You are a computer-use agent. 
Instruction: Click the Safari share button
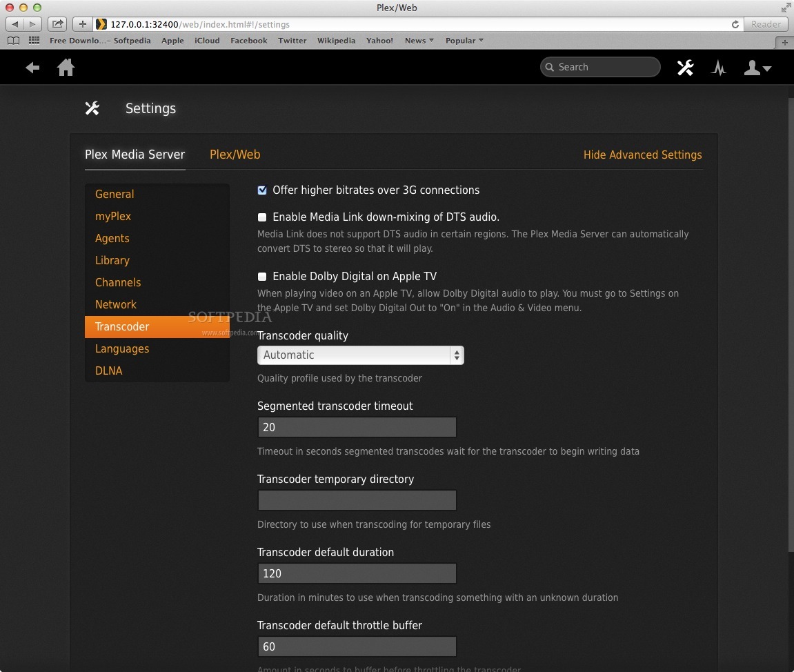[57, 23]
